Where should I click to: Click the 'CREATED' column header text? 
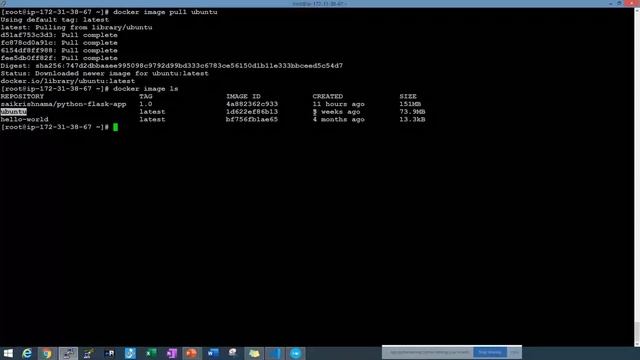point(328,96)
